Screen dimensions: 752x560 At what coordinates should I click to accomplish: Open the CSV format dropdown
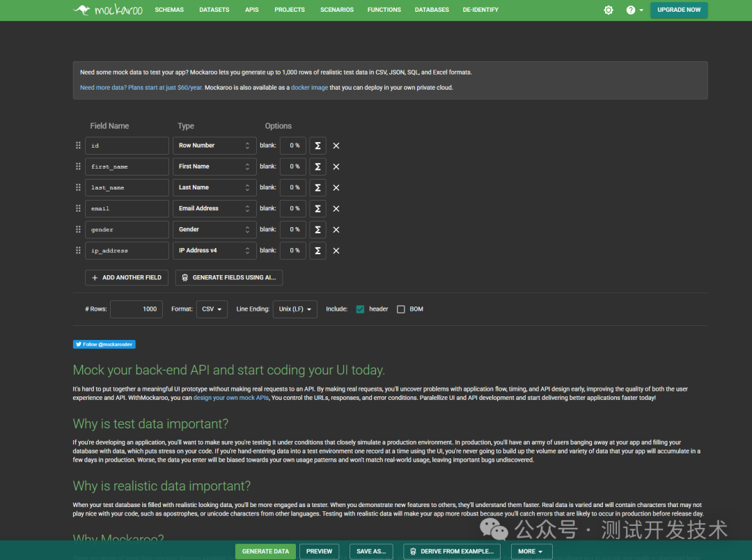[x=212, y=309]
